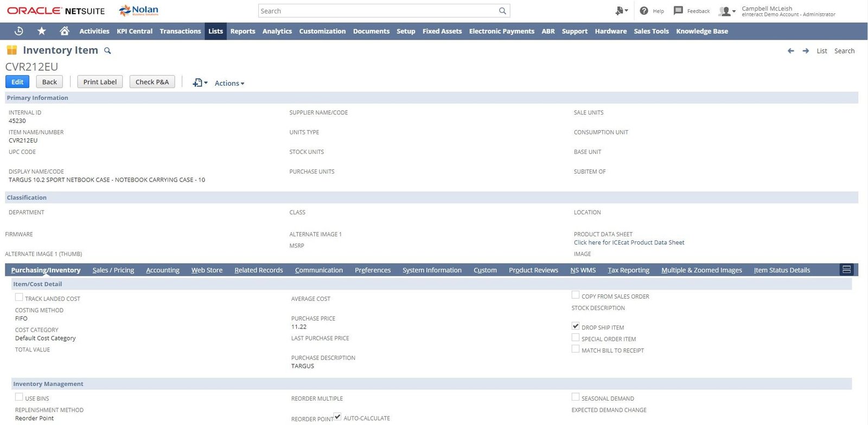Click the Purchasing/Inventory tab

pyautogui.click(x=46, y=270)
